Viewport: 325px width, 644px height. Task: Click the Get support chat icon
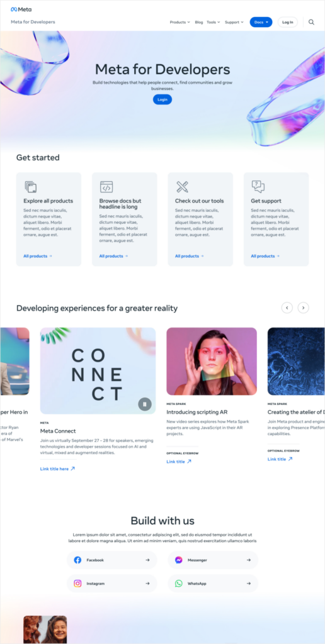pos(258,187)
